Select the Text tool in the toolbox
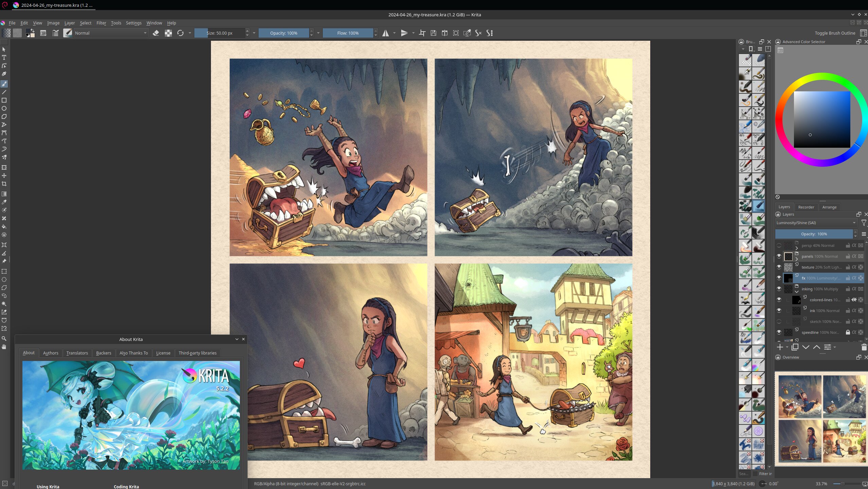This screenshot has width=868, height=489. (x=4, y=57)
